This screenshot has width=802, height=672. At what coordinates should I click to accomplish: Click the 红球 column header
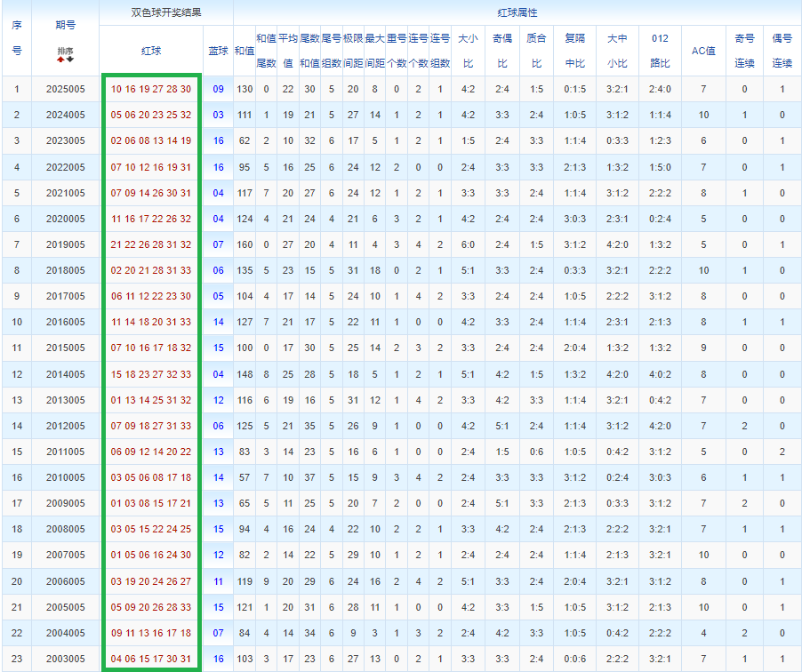click(x=151, y=52)
